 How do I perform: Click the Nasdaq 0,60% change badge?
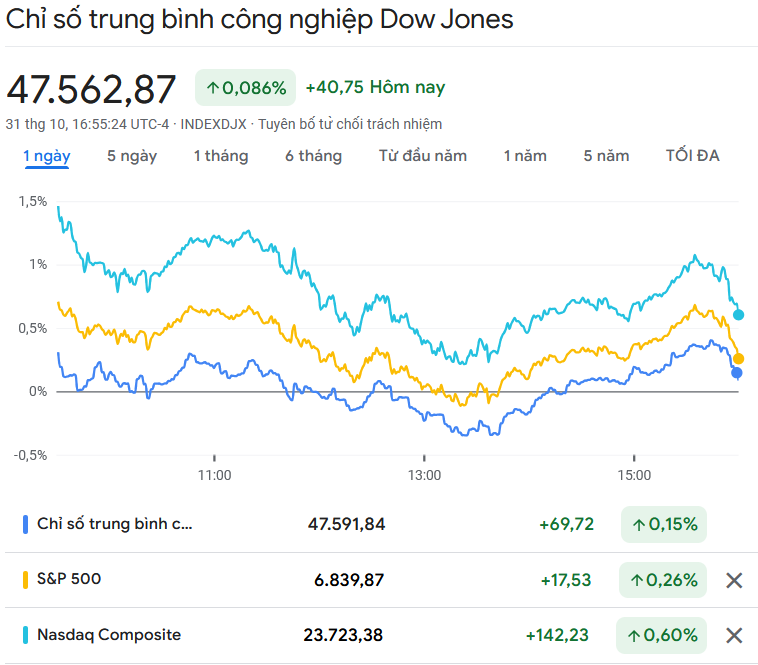click(664, 635)
